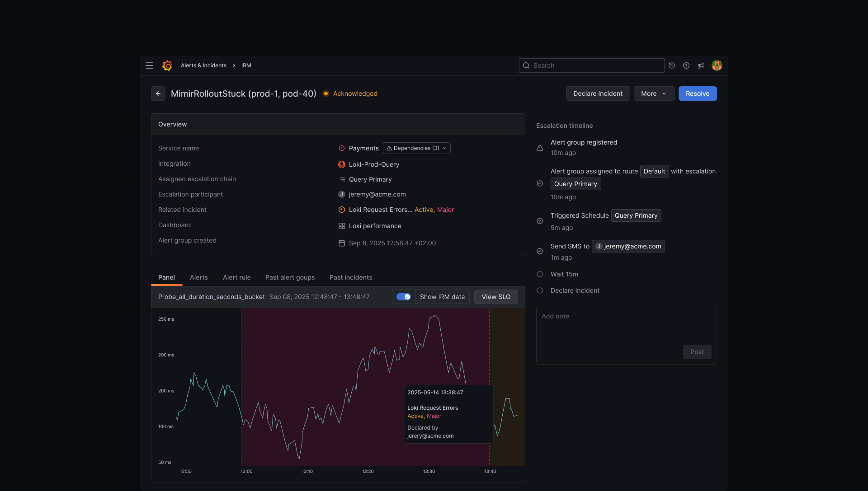Switch to the Past incidents tab
Screen dimensions: 868x491
(351, 277)
